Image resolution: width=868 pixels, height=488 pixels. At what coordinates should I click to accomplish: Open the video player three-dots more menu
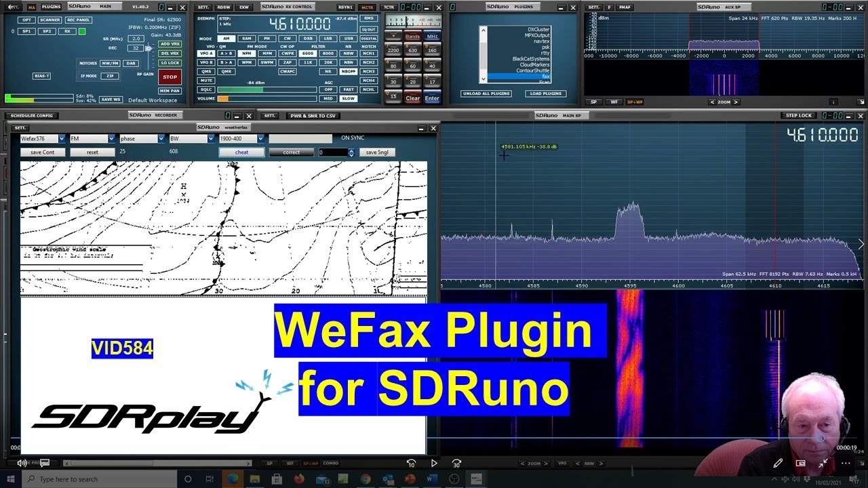[847, 464]
